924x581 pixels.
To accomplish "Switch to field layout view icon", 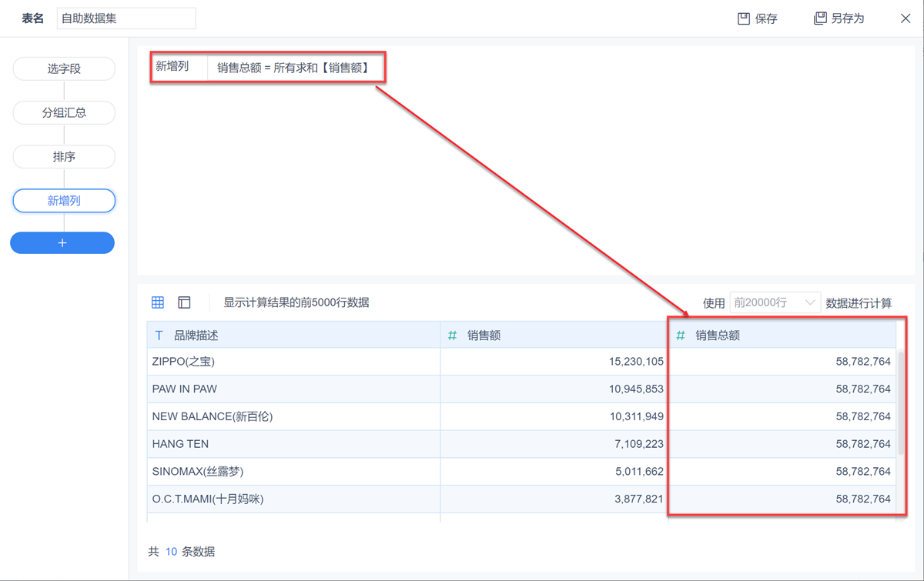I will click(x=184, y=302).
